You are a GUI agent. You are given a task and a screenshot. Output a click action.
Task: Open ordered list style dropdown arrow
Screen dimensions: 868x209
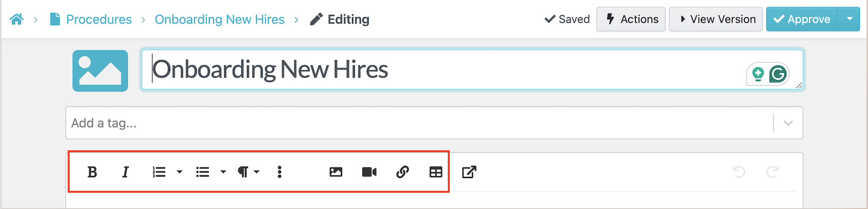point(179,172)
